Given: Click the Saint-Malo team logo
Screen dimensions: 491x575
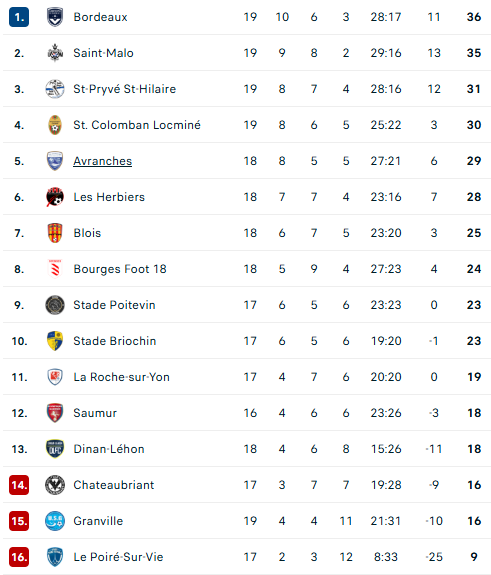Looking at the screenshot, I should pos(55,53).
